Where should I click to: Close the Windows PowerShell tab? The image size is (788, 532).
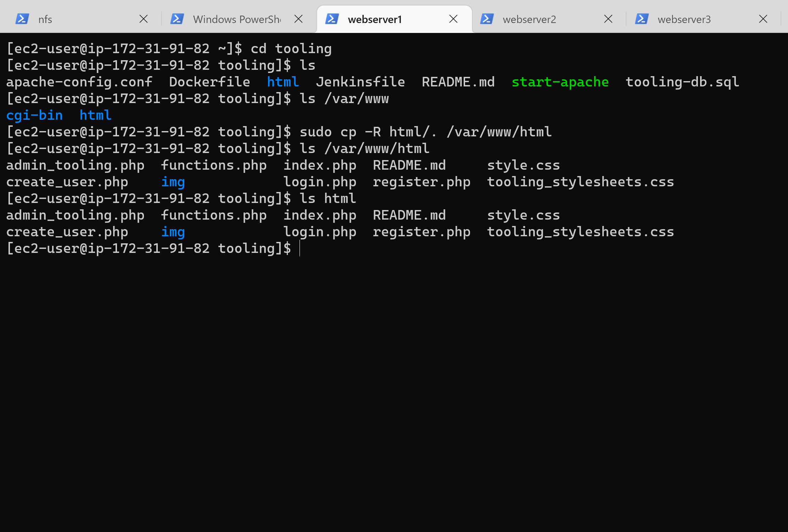(298, 19)
